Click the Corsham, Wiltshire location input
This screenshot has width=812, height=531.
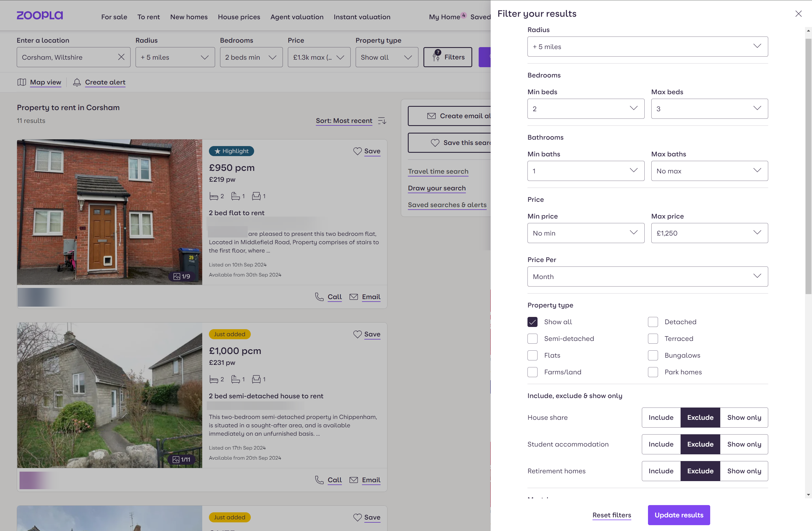[x=73, y=57]
